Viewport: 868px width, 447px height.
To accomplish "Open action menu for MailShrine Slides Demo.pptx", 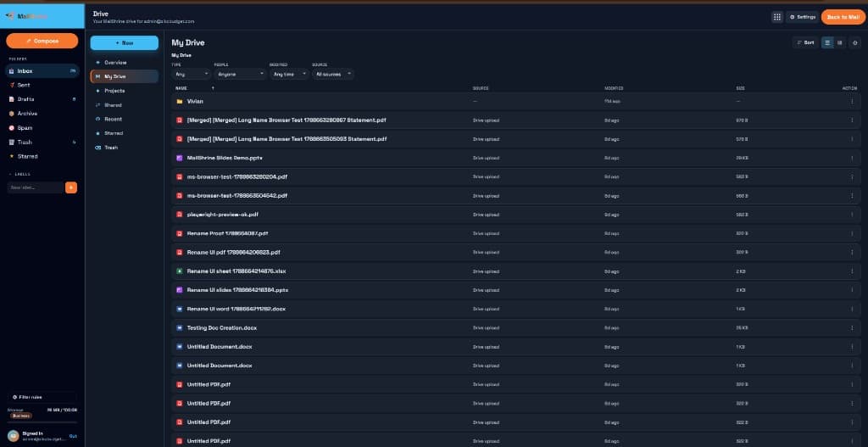I will [852, 158].
